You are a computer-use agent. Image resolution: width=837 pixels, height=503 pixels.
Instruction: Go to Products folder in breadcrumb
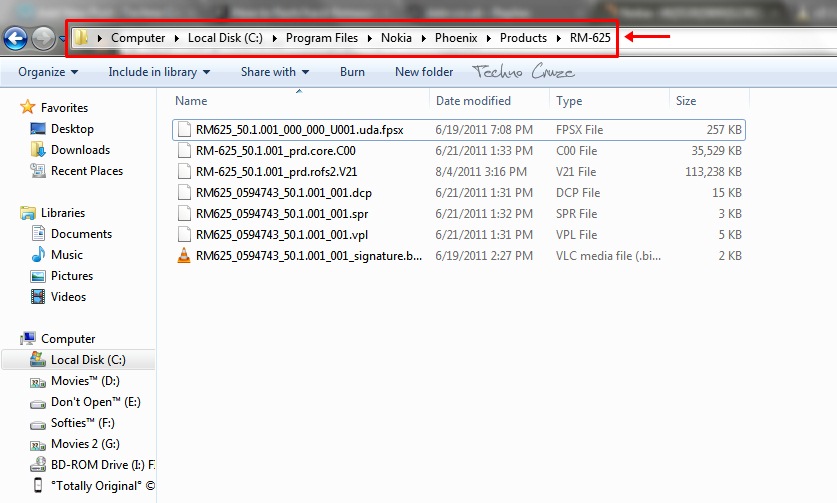point(523,38)
